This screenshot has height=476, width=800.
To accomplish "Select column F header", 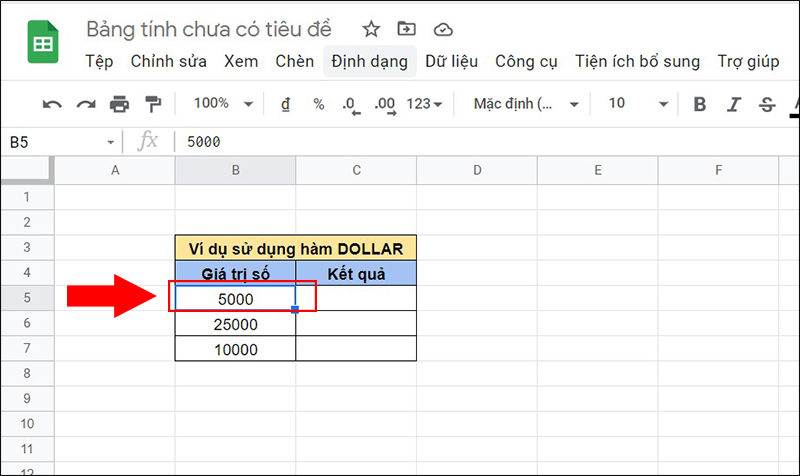I will coord(718,170).
